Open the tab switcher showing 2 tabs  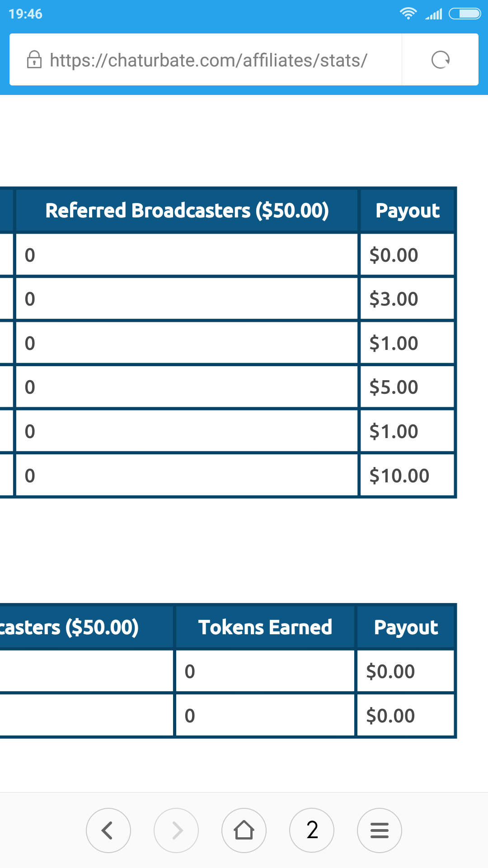(x=312, y=830)
